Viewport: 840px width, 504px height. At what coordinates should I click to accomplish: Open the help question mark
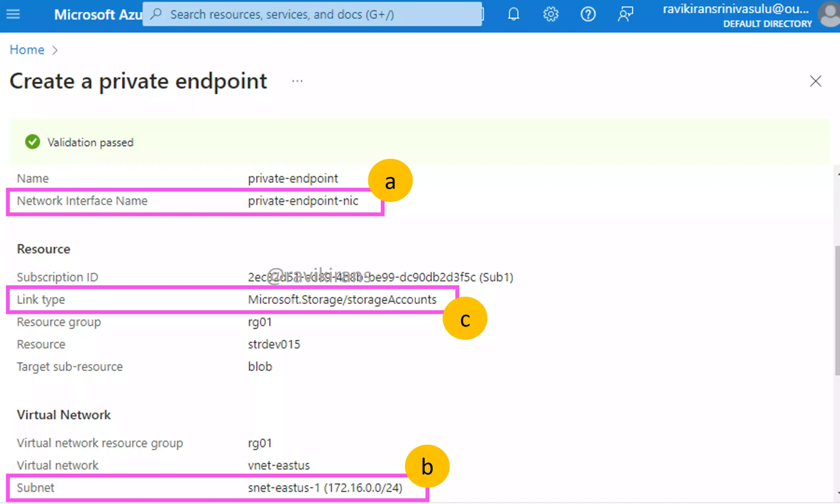coord(588,14)
